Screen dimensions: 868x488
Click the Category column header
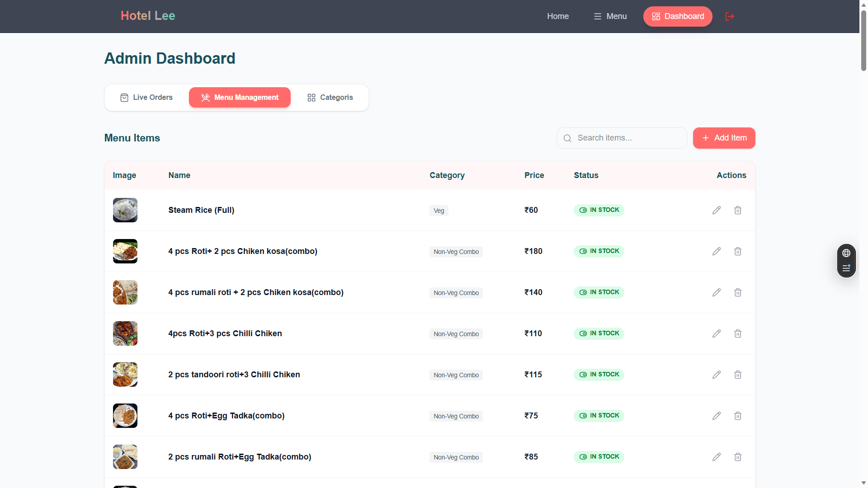[x=447, y=175]
